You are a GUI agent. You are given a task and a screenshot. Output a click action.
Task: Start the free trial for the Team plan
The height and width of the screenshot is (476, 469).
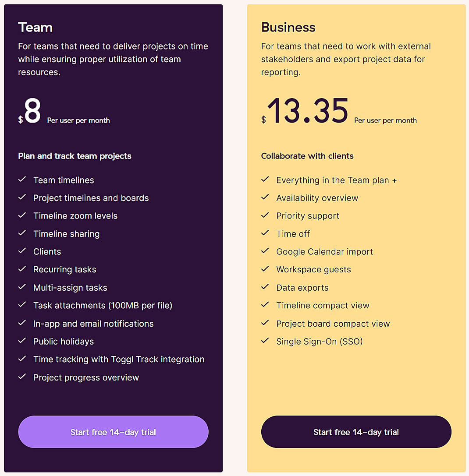coord(113,432)
